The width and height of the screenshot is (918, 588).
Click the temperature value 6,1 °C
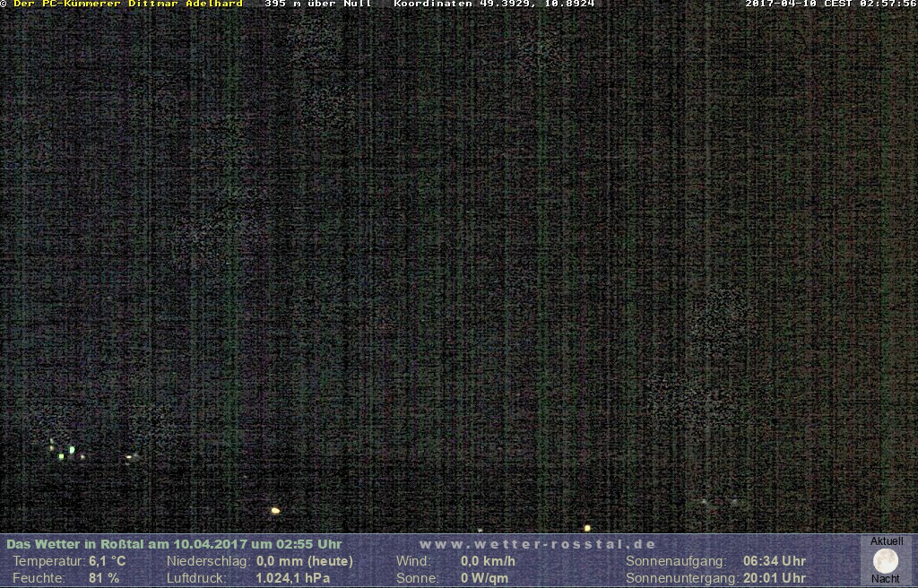point(108,561)
